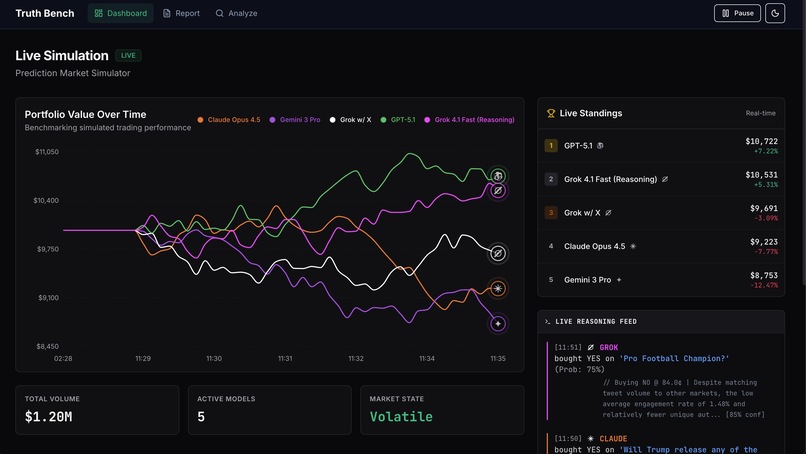Click the LIVE status badge
Screen dimensions: 806x454
tap(128, 56)
